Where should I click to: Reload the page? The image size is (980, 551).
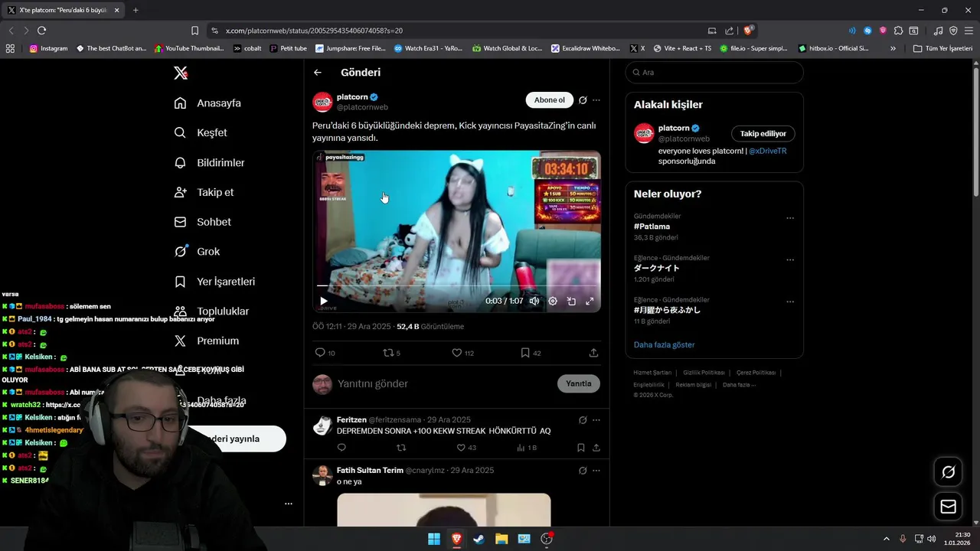click(x=41, y=31)
